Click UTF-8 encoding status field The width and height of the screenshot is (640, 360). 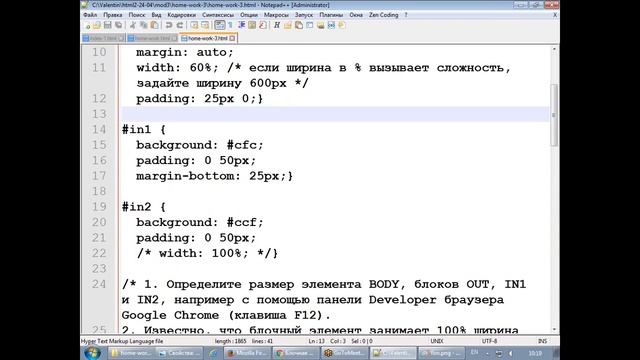point(489,341)
